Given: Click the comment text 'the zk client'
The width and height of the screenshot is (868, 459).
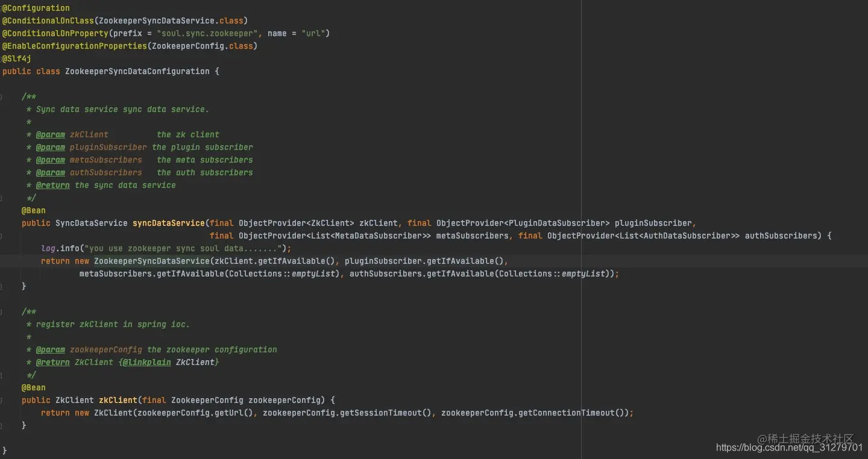Looking at the screenshot, I should tap(188, 134).
